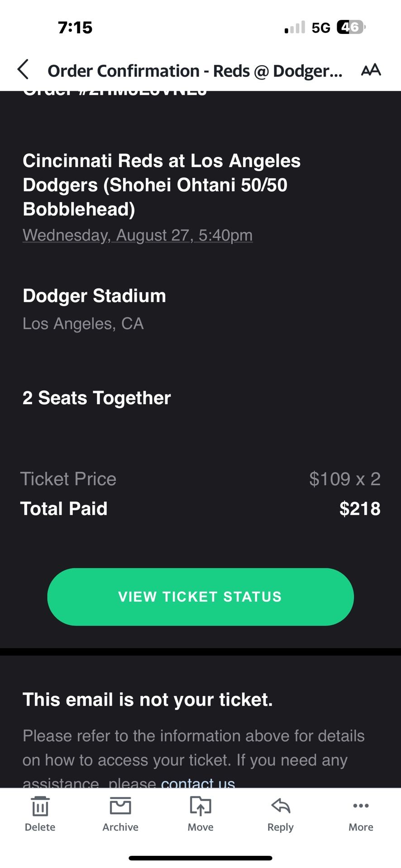The height and width of the screenshot is (868, 401).
Task: Tap the Cincinnati Reds at Dodgers event title
Action: point(162,185)
